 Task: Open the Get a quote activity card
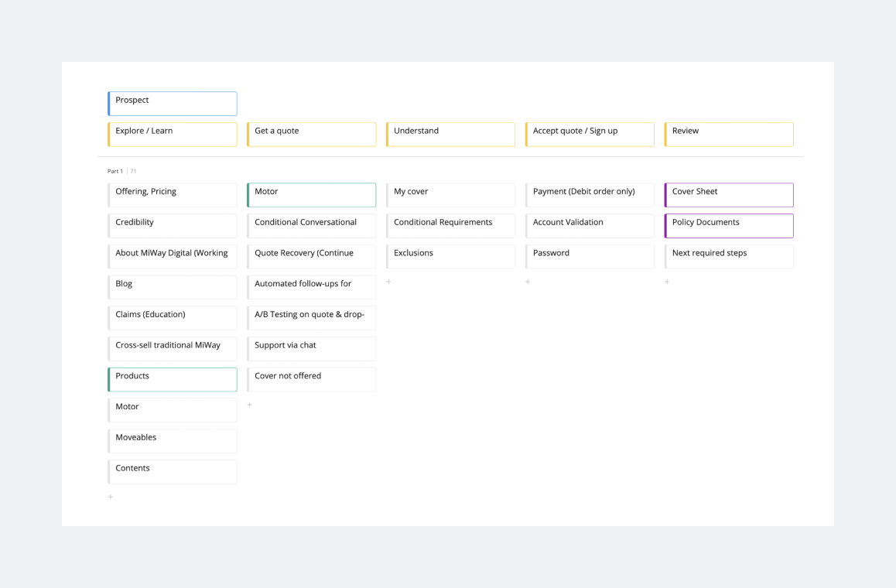[312, 134]
